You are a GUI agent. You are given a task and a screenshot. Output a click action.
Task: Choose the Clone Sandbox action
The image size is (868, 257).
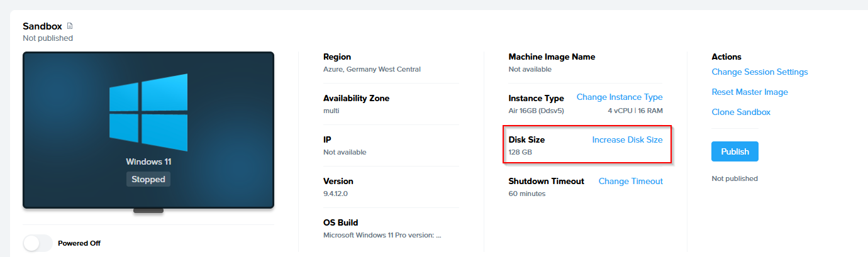740,112
